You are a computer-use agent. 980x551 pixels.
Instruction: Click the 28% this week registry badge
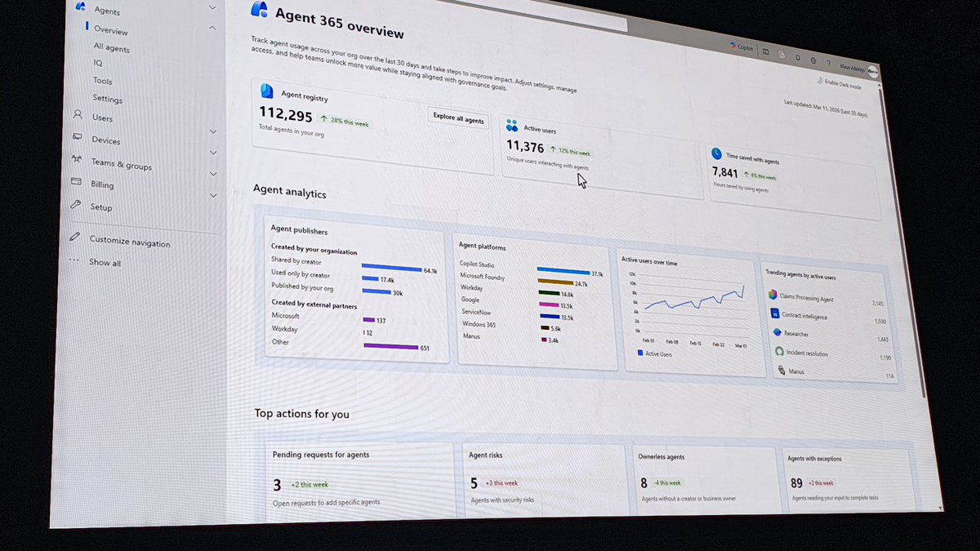pyautogui.click(x=345, y=122)
